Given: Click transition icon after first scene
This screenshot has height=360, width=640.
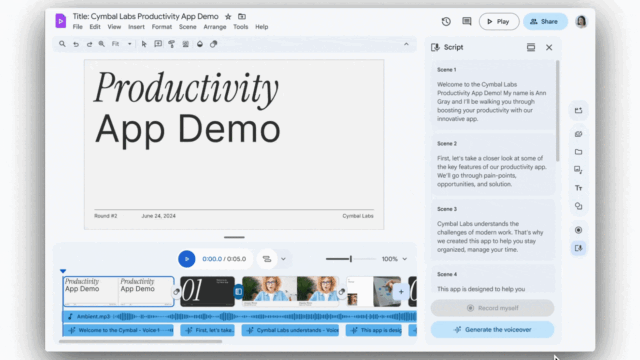Looking at the screenshot, I should coord(176,292).
